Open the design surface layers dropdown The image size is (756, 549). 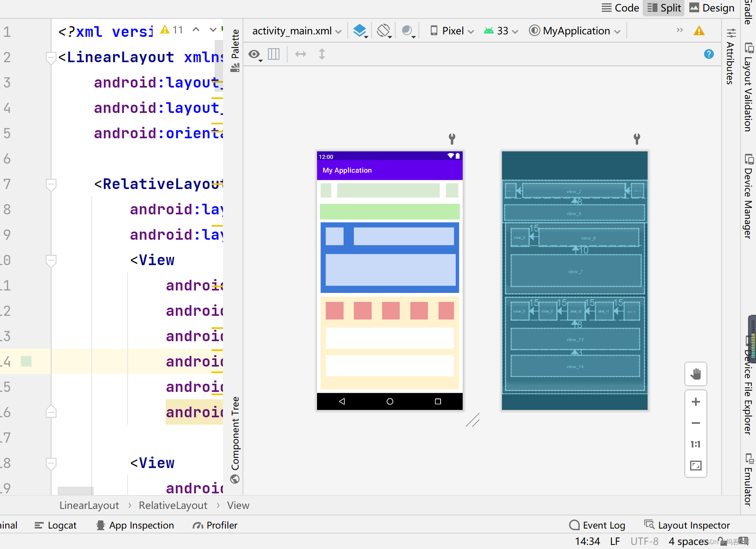[x=360, y=31]
